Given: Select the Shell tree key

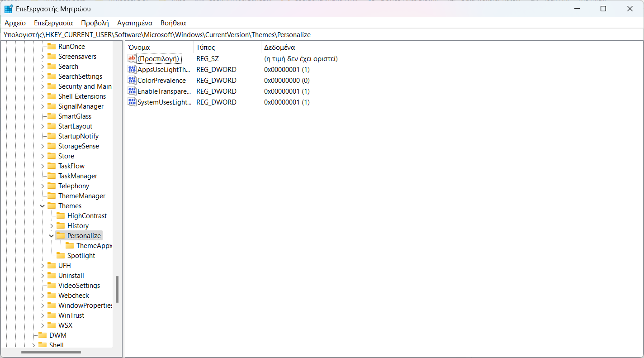Looking at the screenshot, I should pos(57,344).
